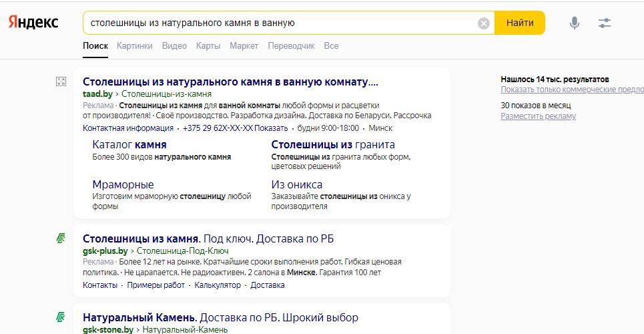Click '30 показов в месяц' text

pyautogui.click(x=536, y=106)
